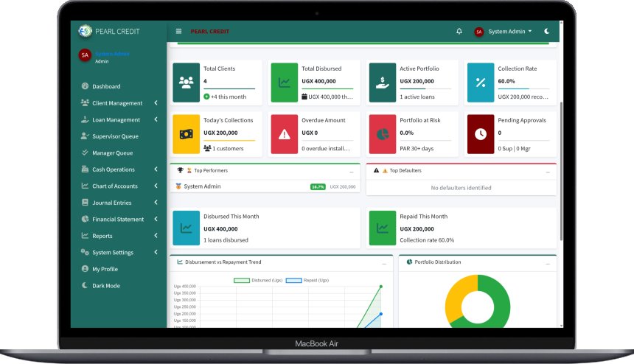Image resolution: width=634 pixels, height=364 pixels.
Task: Click the Collection Rate percent icon
Action: [x=481, y=83]
